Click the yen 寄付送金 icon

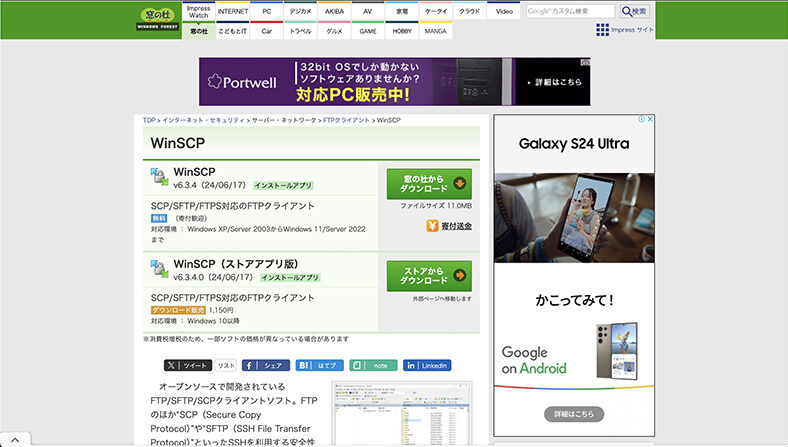432,226
